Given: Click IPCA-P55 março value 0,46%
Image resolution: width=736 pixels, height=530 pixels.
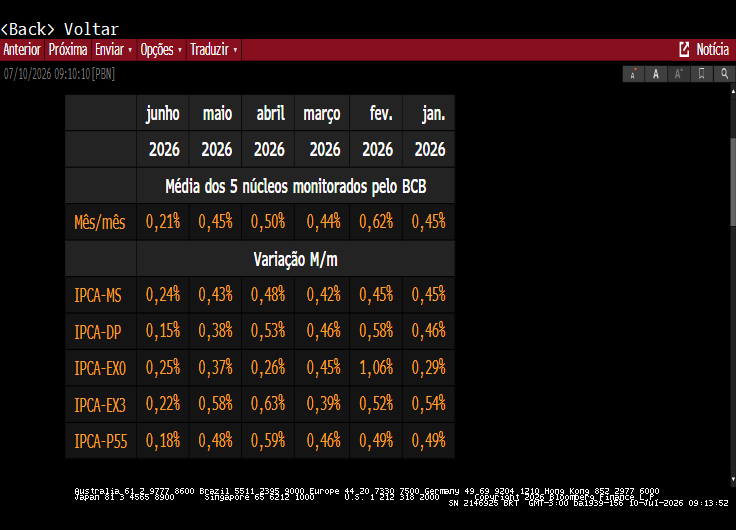Looking at the screenshot, I should (323, 440).
